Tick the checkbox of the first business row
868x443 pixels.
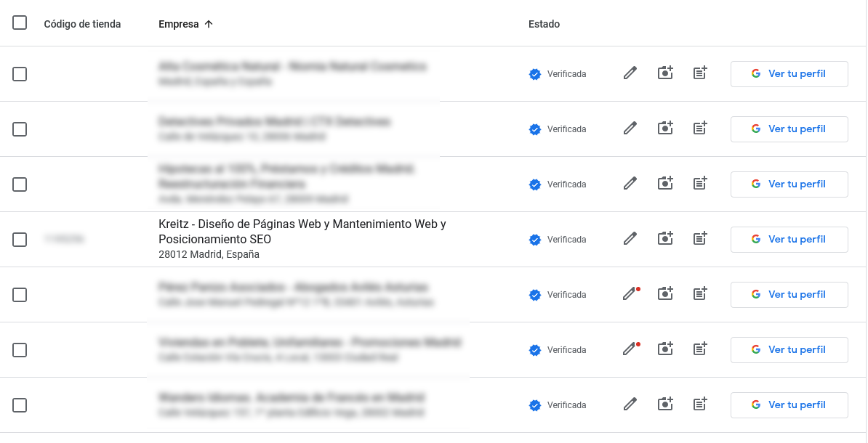pyautogui.click(x=20, y=73)
